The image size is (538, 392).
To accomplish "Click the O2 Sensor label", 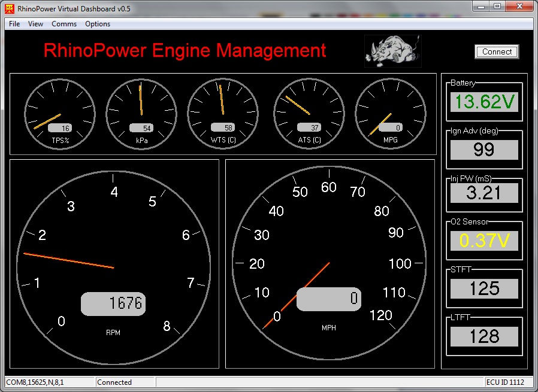I will pyautogui.click(x=469, y=221).
